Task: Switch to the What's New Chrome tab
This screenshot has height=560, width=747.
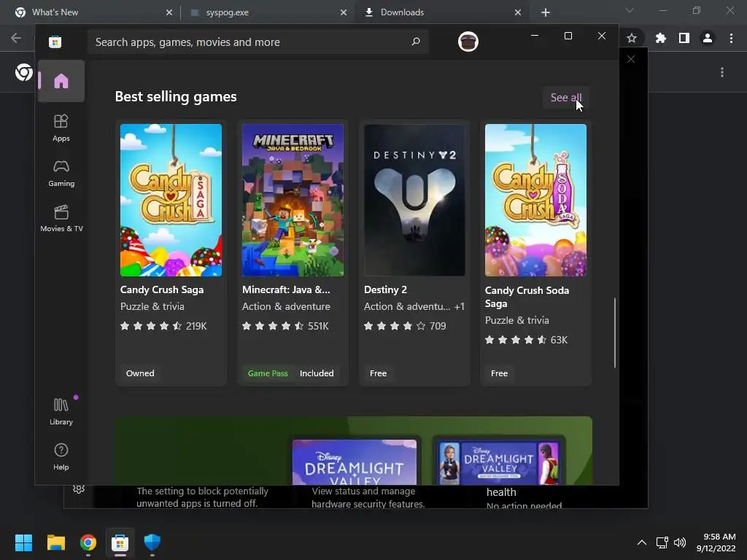Action: (x=90, y=12)
